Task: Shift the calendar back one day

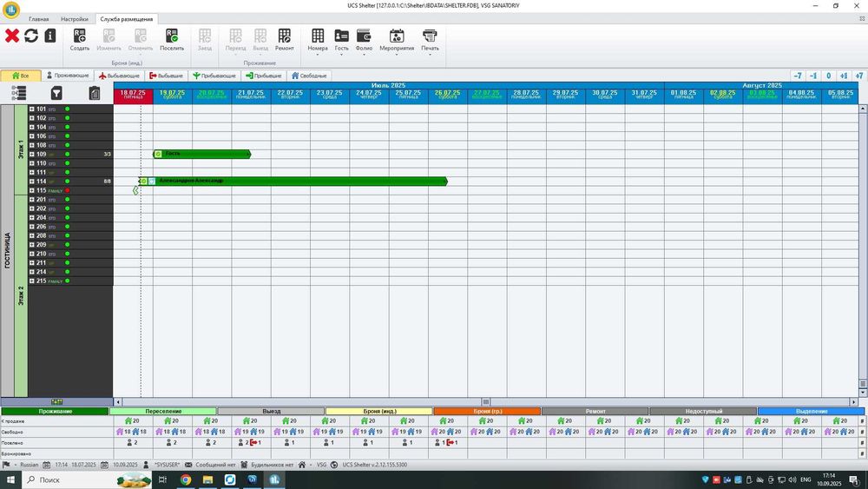Action: [x=813, y=76]
